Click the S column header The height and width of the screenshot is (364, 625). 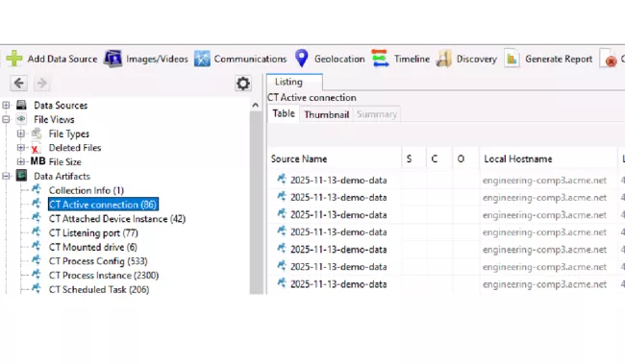[414, 158]
